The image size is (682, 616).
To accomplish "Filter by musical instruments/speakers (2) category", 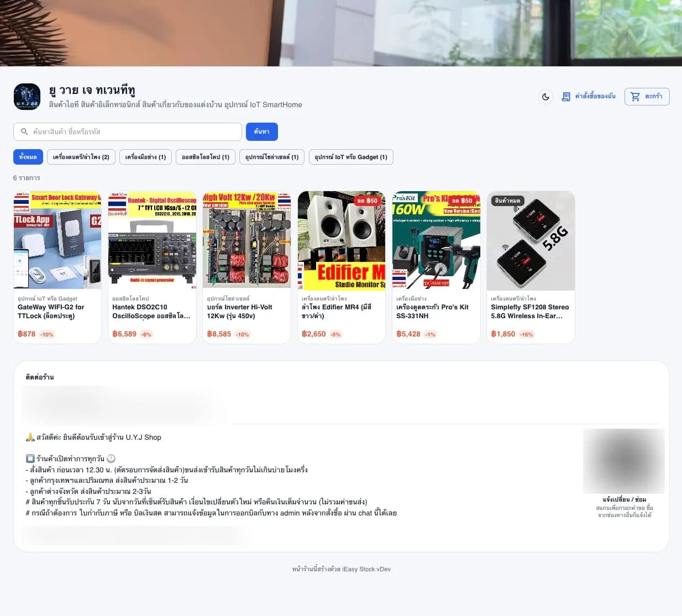I will click(x=81, y=157).
